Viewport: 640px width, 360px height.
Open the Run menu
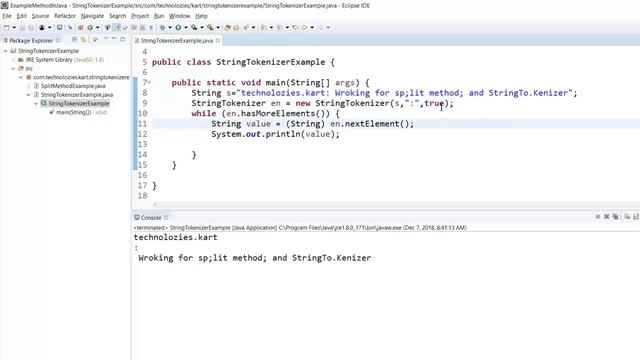(159, 16)
